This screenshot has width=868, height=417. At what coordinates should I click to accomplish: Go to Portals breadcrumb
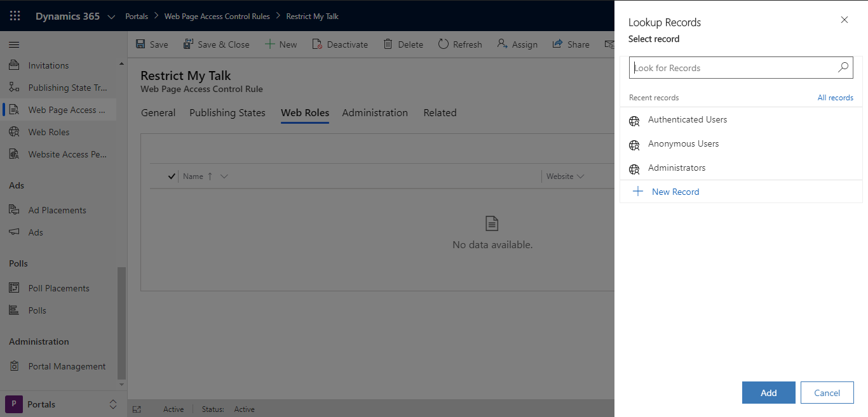(137, 17)
